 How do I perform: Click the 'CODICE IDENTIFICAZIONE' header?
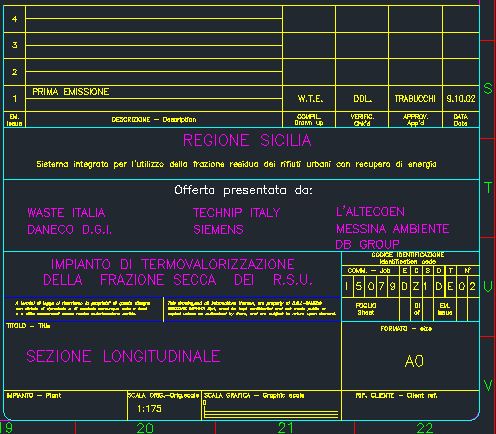click(408, 255)
